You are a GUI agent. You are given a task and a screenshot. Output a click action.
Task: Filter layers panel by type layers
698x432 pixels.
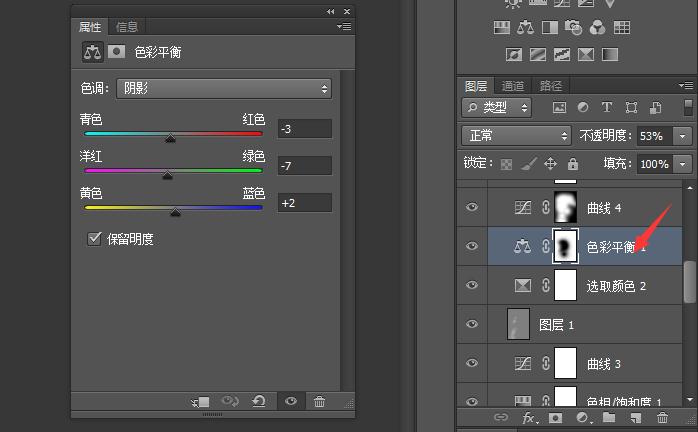coord(607,107)
